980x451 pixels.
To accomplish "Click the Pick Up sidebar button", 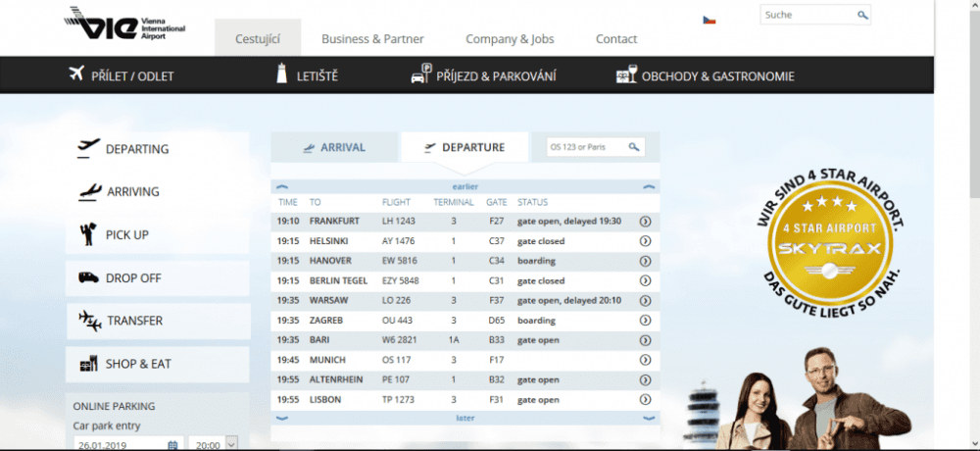I will pyautogui.click(x=158, y=235).
